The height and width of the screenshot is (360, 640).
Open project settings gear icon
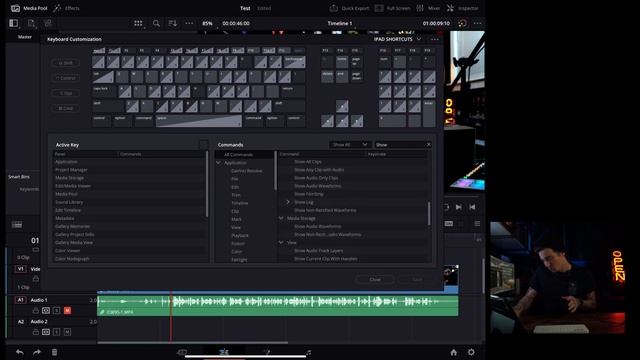point(471,352)
